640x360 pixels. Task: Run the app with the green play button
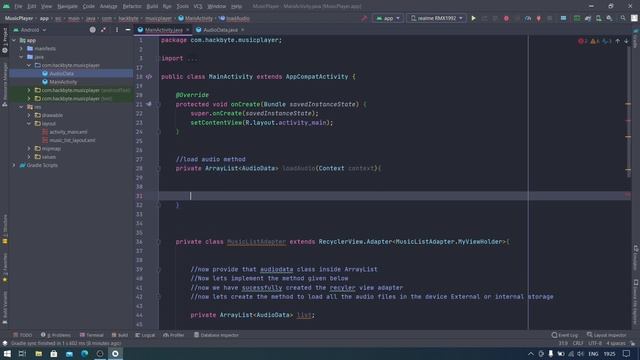coord(473,18)
